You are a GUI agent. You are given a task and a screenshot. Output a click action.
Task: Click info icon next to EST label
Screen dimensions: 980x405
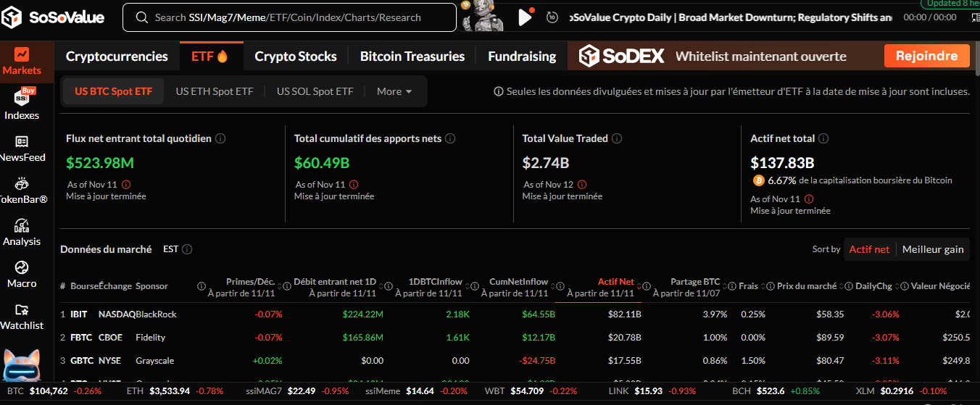coord(187,249)
